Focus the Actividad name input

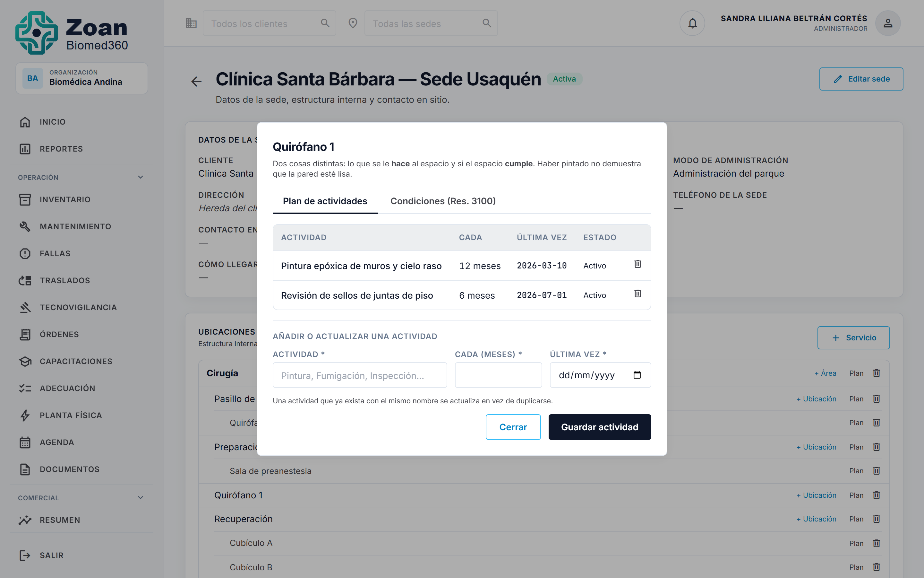pyautogui.click(x=360, y=375)
